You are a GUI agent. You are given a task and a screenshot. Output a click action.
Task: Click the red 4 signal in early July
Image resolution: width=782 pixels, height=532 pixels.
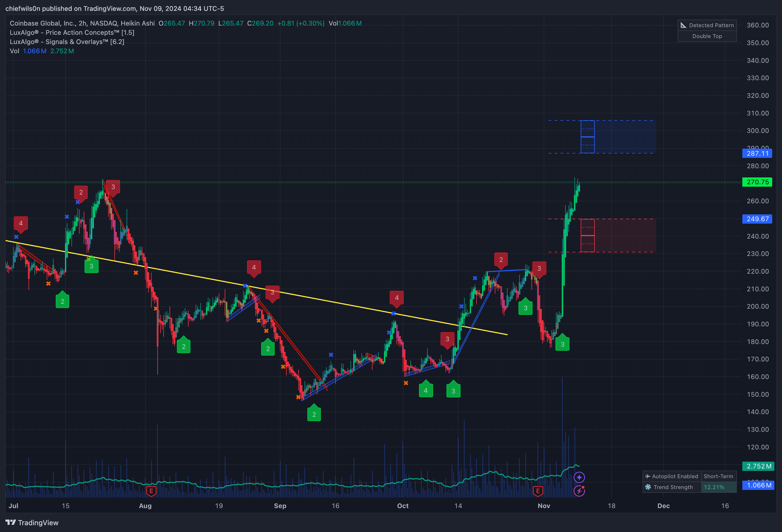pos(21,224)
